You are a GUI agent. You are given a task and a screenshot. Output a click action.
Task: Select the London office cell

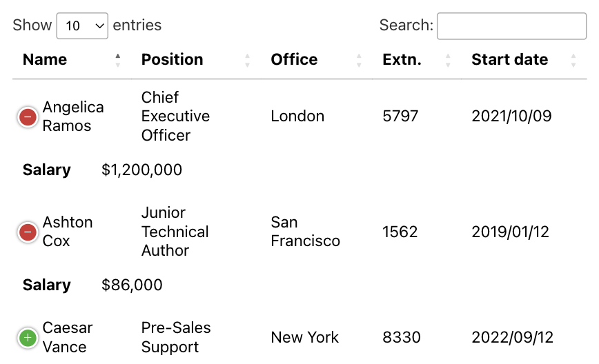[x=297, y=117]
